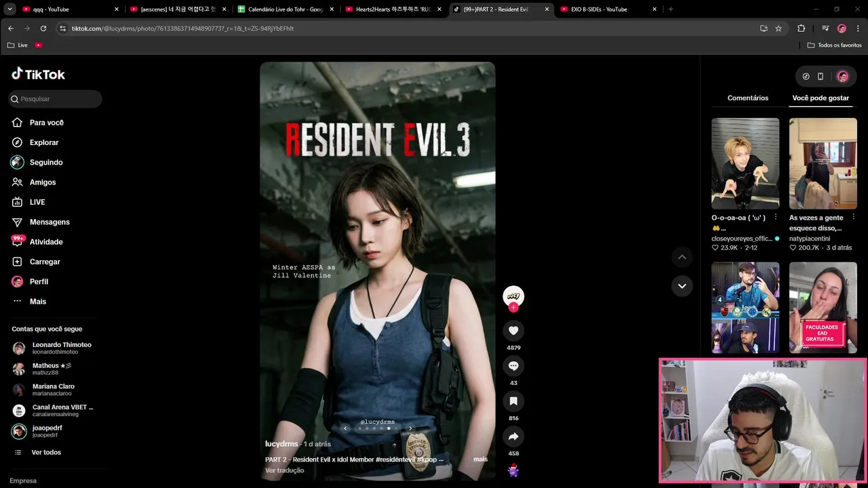Open TikTok profile avatar in header
Image resolution: width=868 pixels, height=488 pixels.
click(x=843, y=77)
